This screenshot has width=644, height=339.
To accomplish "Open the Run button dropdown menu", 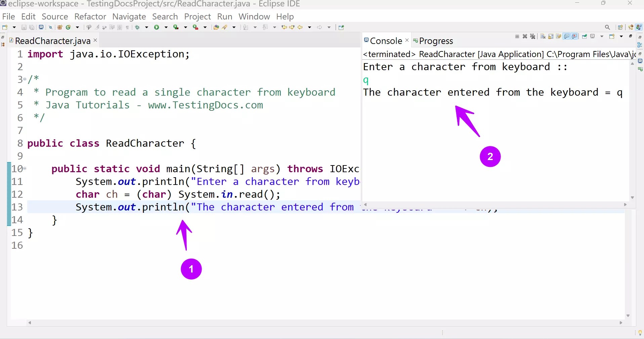I will 166,27.
